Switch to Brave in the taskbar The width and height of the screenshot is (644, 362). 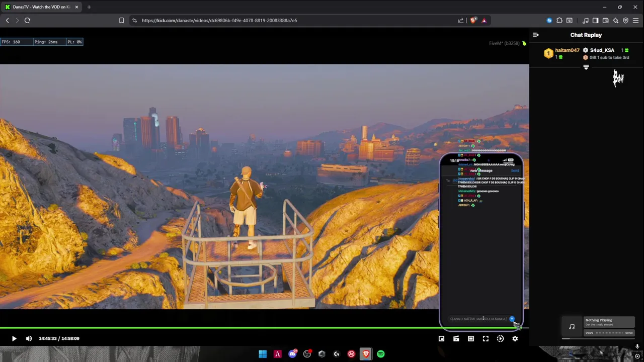pos(366,354)
